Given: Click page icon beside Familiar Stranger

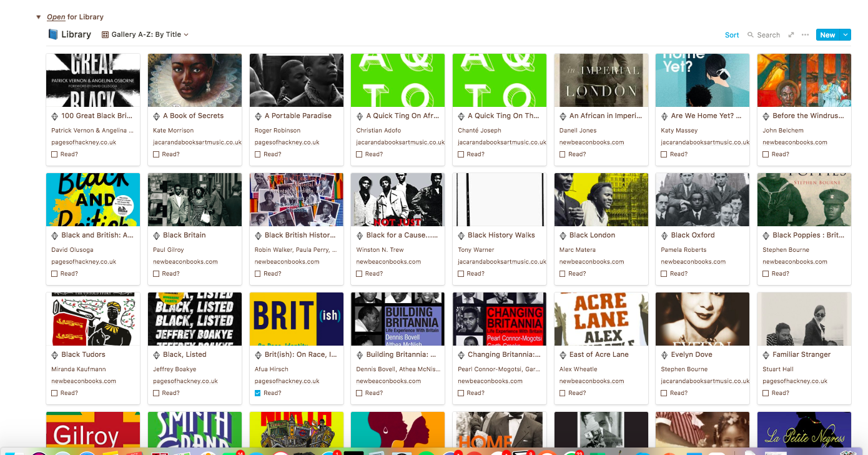Looking at the screenshot, I should [x=766, y=355].
